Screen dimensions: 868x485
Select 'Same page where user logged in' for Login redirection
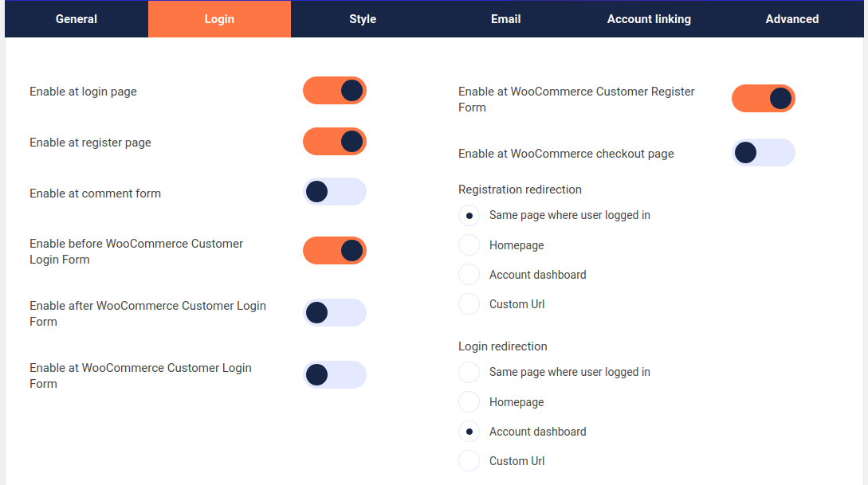click(469, 372)
